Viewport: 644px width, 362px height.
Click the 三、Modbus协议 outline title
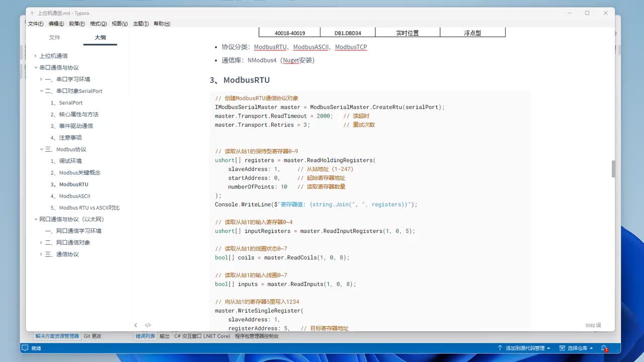point(65,149)
